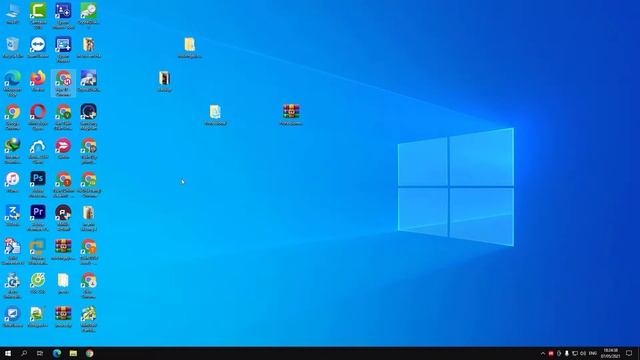640x360 pixels.
Task: Open the Windows Start menu
Action: tap(8, 353)
